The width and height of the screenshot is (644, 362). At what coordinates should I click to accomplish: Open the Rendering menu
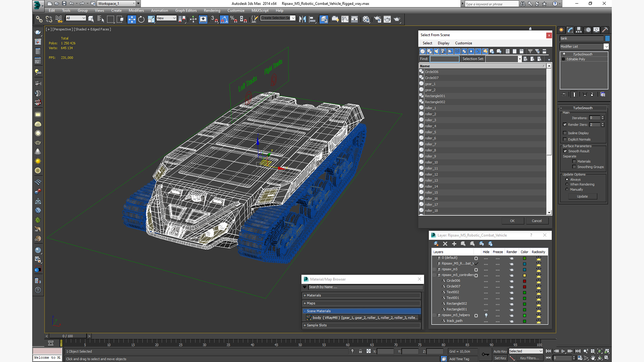(212, 11)
